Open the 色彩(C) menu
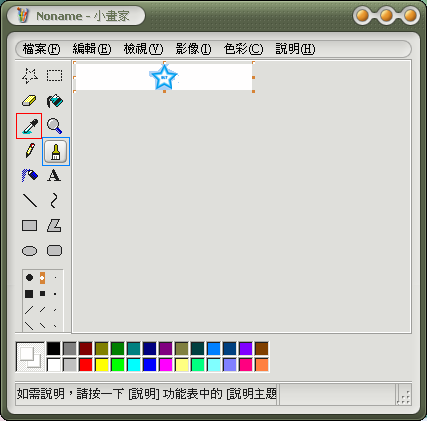Viewport: 427px width, 421px height. pos(243,49)
